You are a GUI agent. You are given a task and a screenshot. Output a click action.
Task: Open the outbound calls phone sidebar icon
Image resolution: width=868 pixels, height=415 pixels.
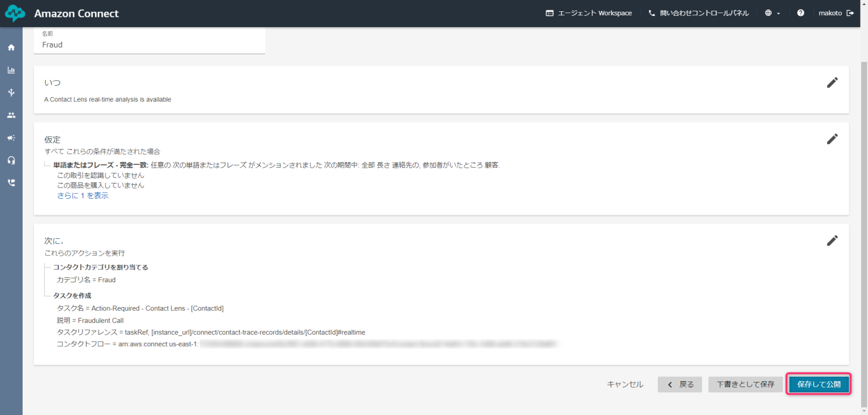11,182
